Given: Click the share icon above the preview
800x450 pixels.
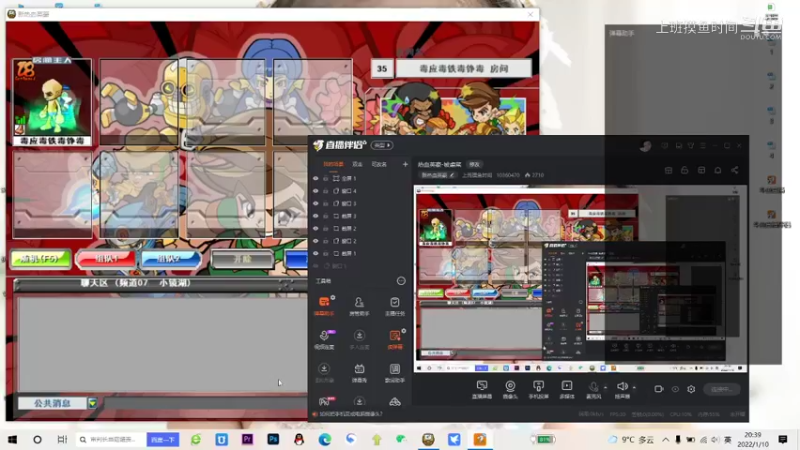Looking at the screenshot, I should [735, 170].
